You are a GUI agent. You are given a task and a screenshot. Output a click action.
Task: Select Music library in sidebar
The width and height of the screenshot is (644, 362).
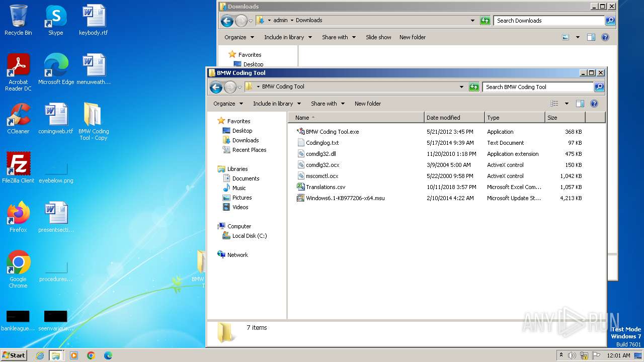tap(239, 188)
